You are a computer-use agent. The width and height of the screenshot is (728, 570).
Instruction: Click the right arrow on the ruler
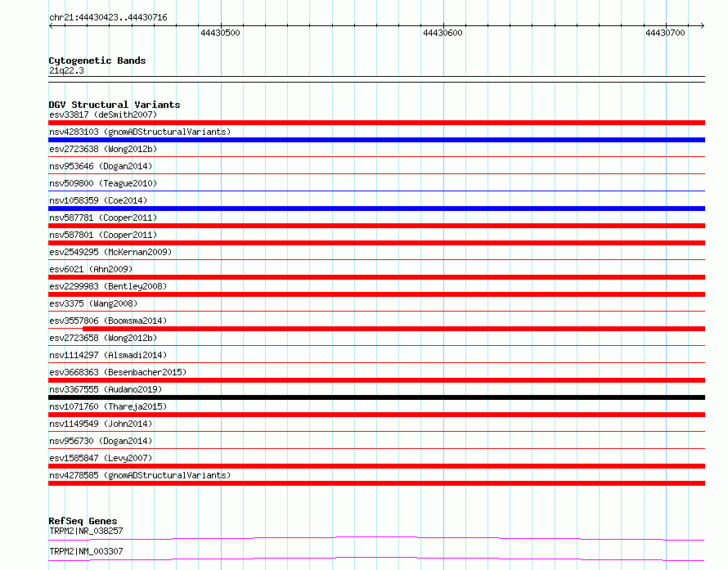(702, 26)
